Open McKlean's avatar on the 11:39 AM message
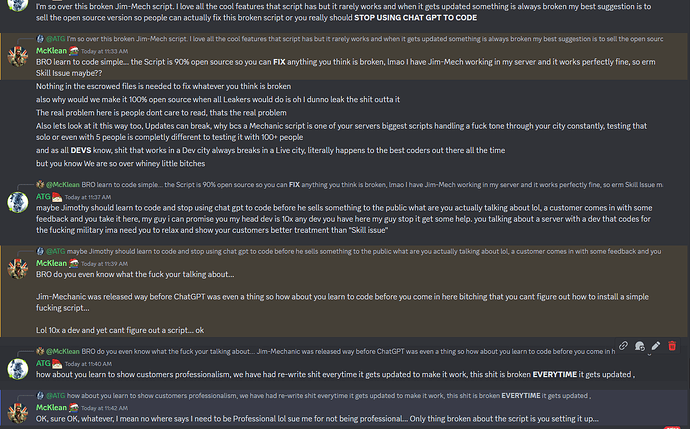Image resolution: width=690 pixels, height=429 pixels. pyautogui.click(x=17, y=268)
